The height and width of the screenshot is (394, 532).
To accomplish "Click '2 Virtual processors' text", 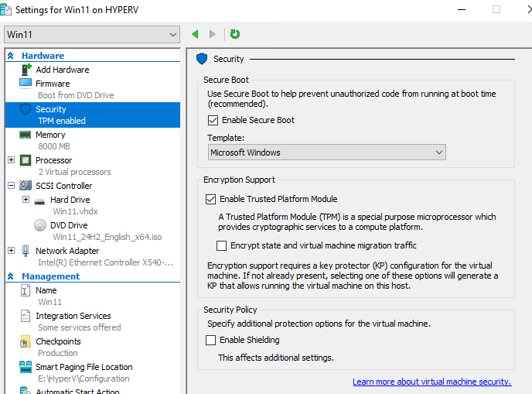I will pyautogui.click(x=75, y=172).
